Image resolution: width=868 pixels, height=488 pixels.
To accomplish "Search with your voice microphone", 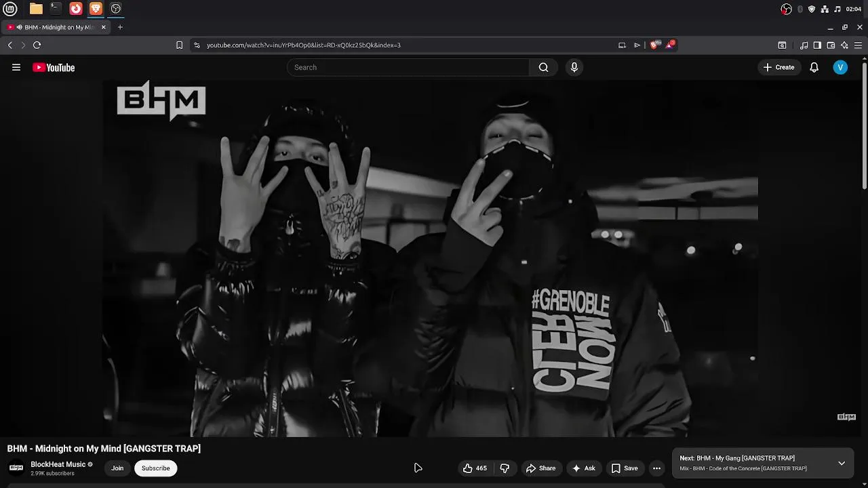I will 574,67.
